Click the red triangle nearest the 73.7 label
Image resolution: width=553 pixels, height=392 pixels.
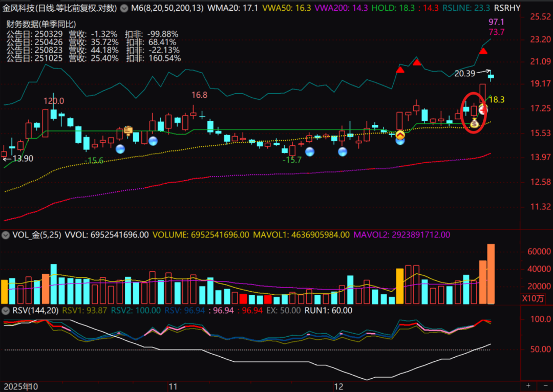[x=483, y=52]
